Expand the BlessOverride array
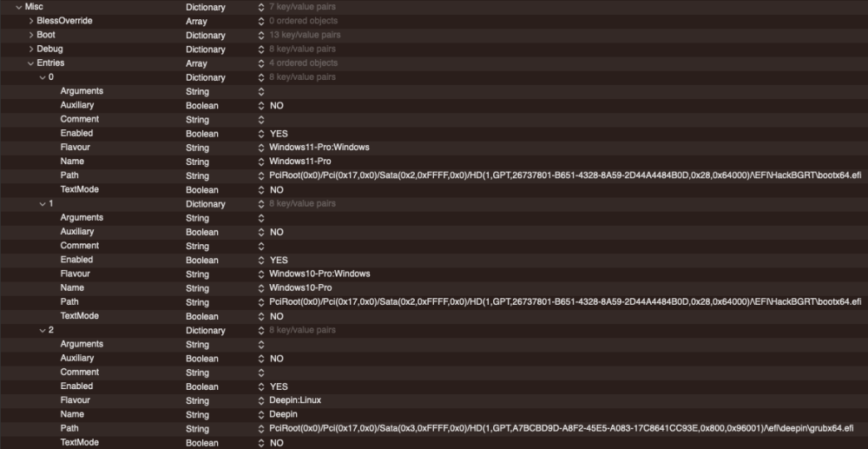Image resolution: width=868 pixels, height=449 pixels. [x=31, y=21]
